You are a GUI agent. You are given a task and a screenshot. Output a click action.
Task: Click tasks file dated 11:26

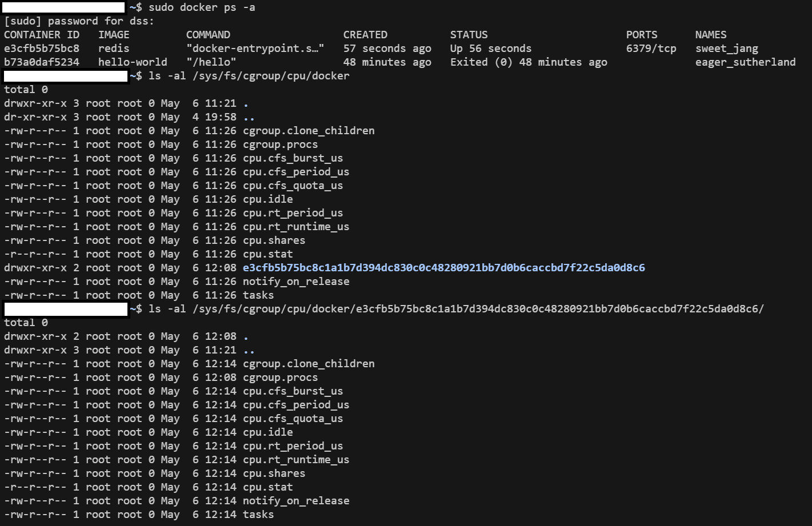coord(258,295)
